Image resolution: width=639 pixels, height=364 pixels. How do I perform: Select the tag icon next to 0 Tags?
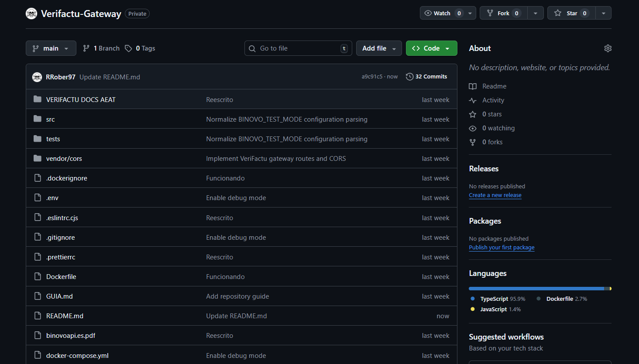[x=128, y=48]
